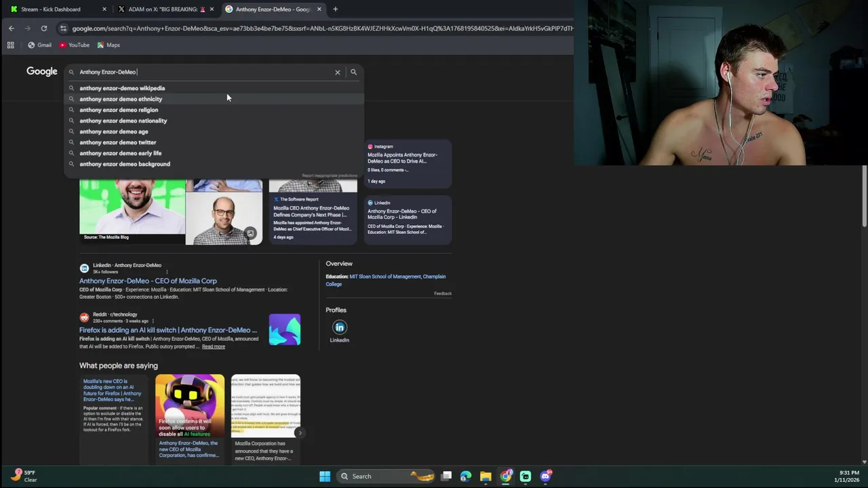Click the Windows taskbar Search box
The image size is (868, 488).
pos(385,476)
